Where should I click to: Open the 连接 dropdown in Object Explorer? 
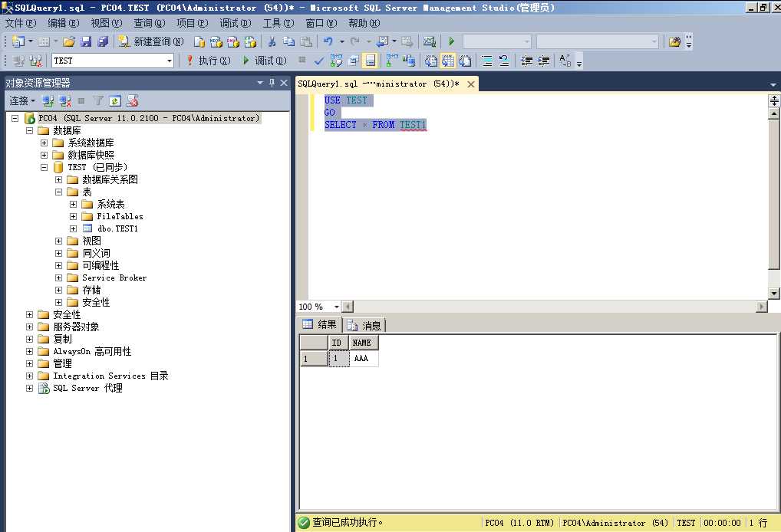(x=22, y=101)
